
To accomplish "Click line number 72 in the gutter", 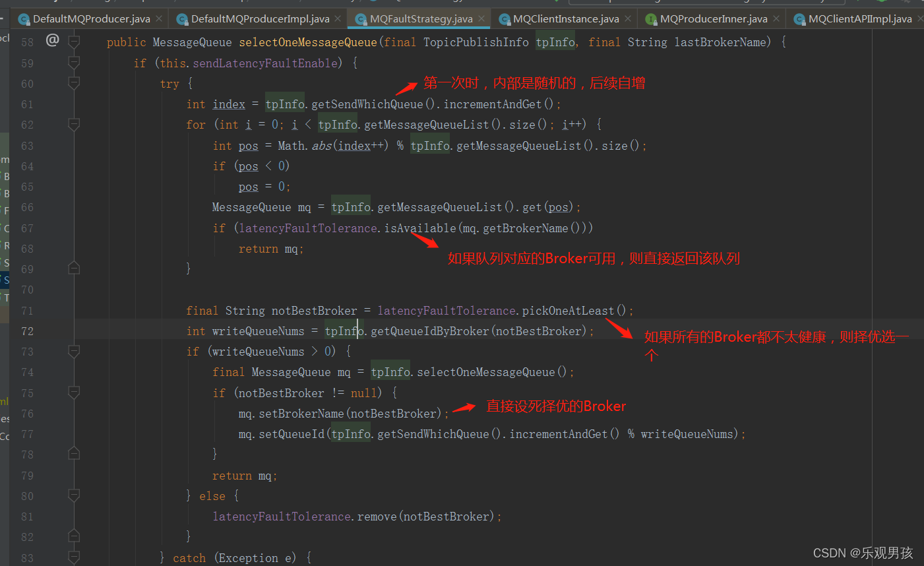I will tap(27, 331).
